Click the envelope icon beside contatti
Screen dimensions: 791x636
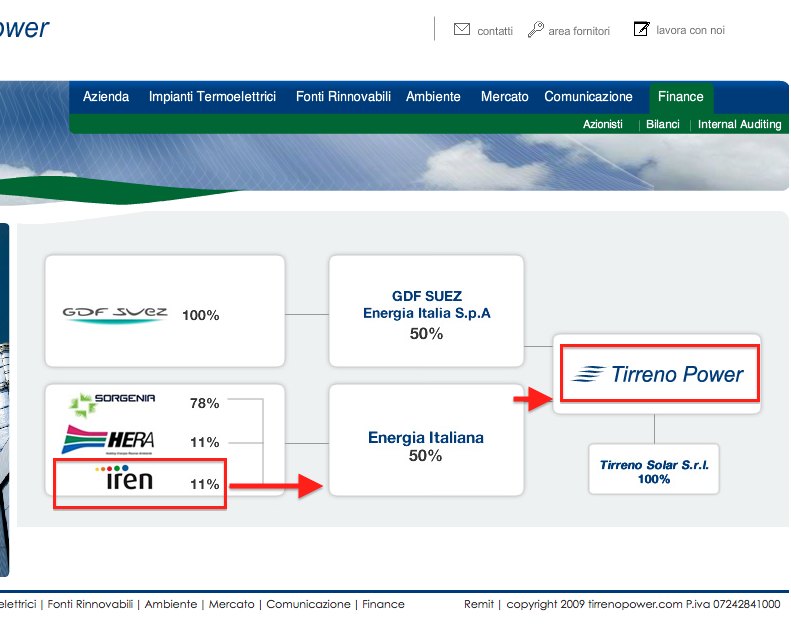click(462, 30)
